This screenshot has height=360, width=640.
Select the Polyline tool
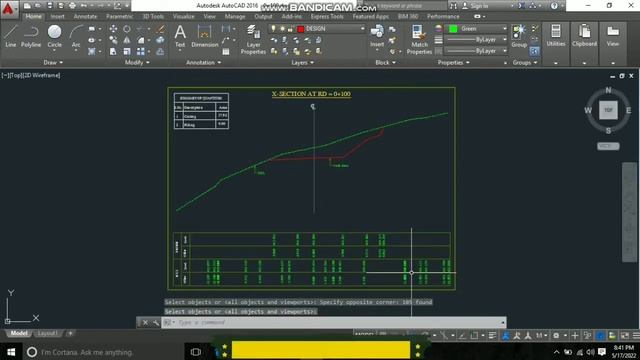[31, 36]
